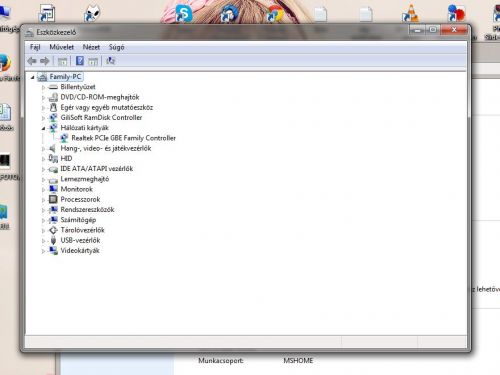Click the VLC cone desktop shortcut
The image size is (500, 375).
click(x=410, y=14)
